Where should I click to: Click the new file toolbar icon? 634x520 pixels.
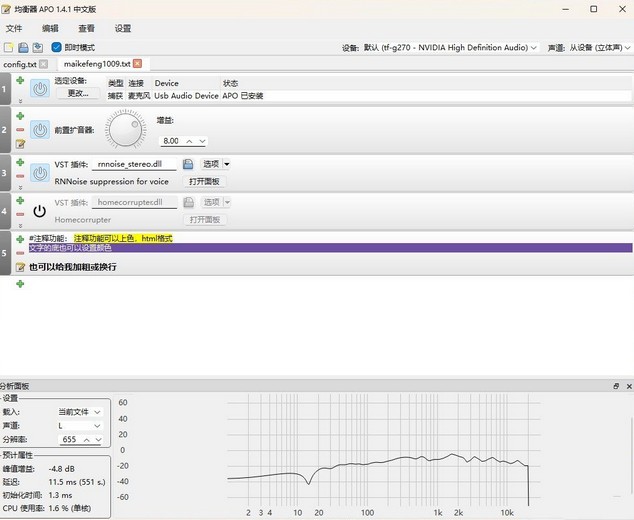coord(8,47)
